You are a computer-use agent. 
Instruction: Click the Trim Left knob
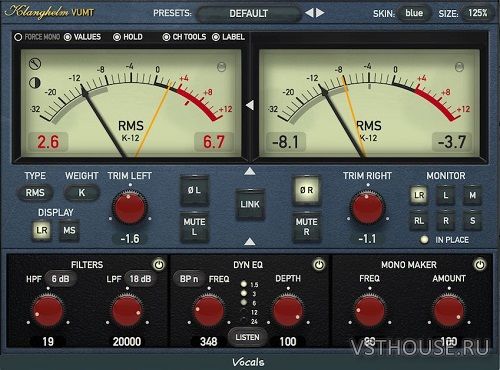130,207
